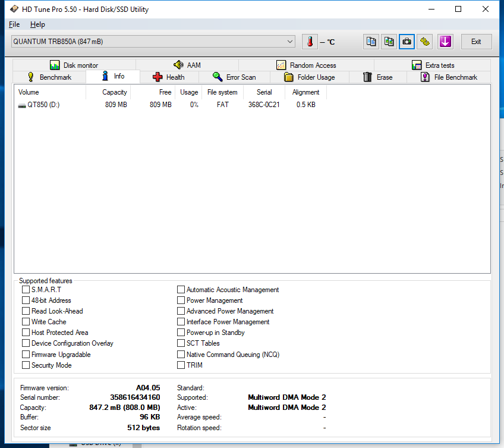The height and width of the screenshot is (448, 504).
Task: Click the Usage column header
Action: [x=188, y=92]
